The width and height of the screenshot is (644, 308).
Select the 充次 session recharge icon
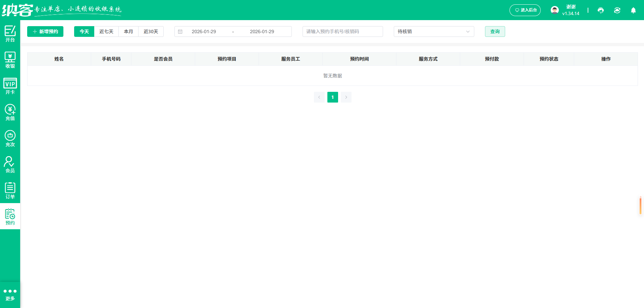(10, 137)
